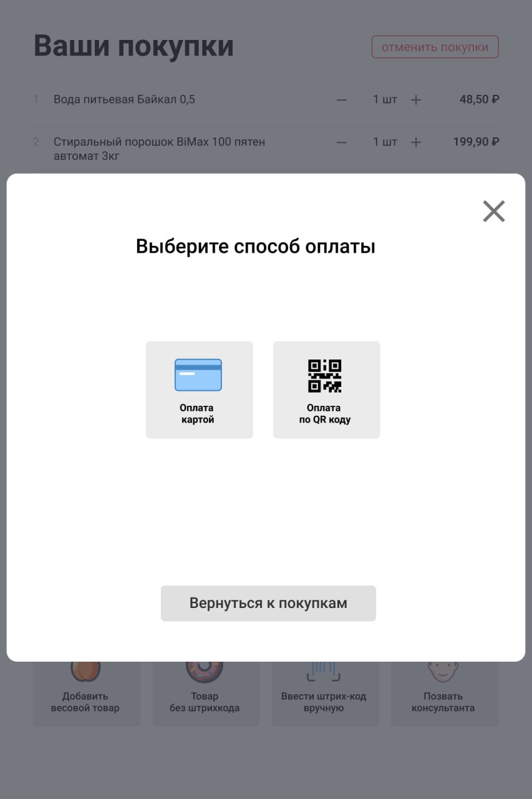
Task: Select Ввести штрих-код вручную tile
Action: [325, 694]
